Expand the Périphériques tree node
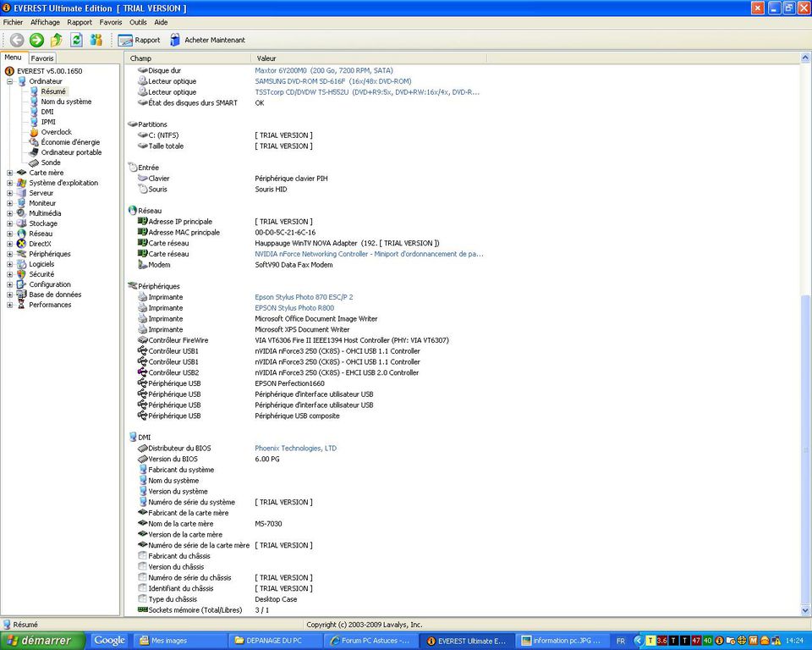This screenshot has width=812, height=650. coord(8,254)
